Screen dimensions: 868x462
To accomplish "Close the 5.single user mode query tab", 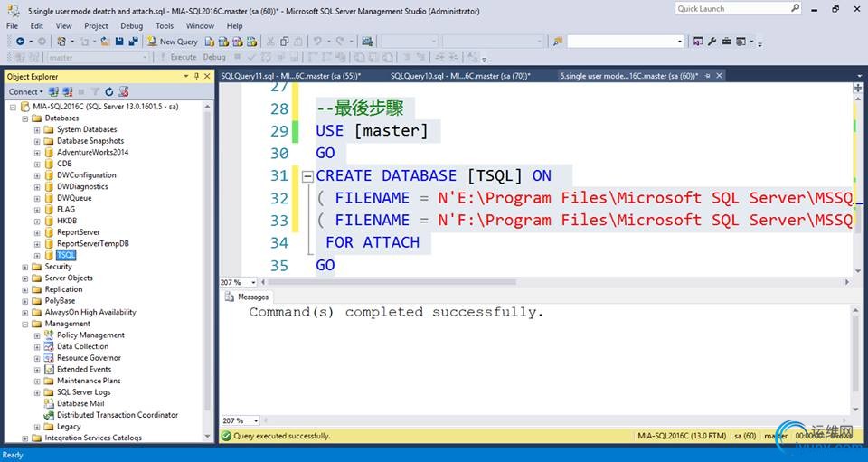I will 719,76.
